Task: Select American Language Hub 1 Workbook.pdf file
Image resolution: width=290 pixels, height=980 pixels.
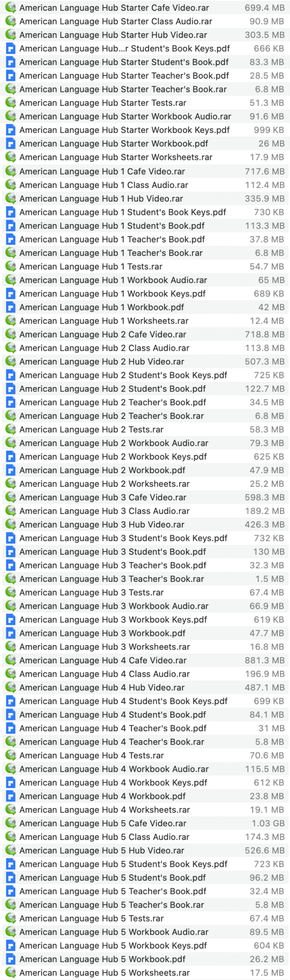Action: 101,307
